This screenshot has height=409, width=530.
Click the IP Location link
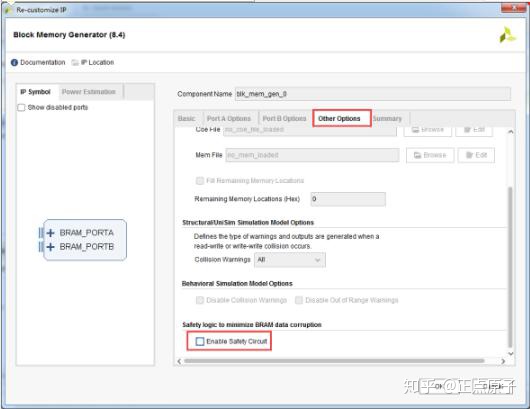[98, 63]
